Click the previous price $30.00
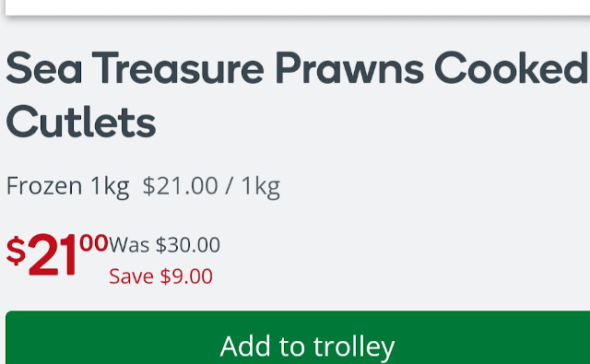 click(x=188, y=245)
